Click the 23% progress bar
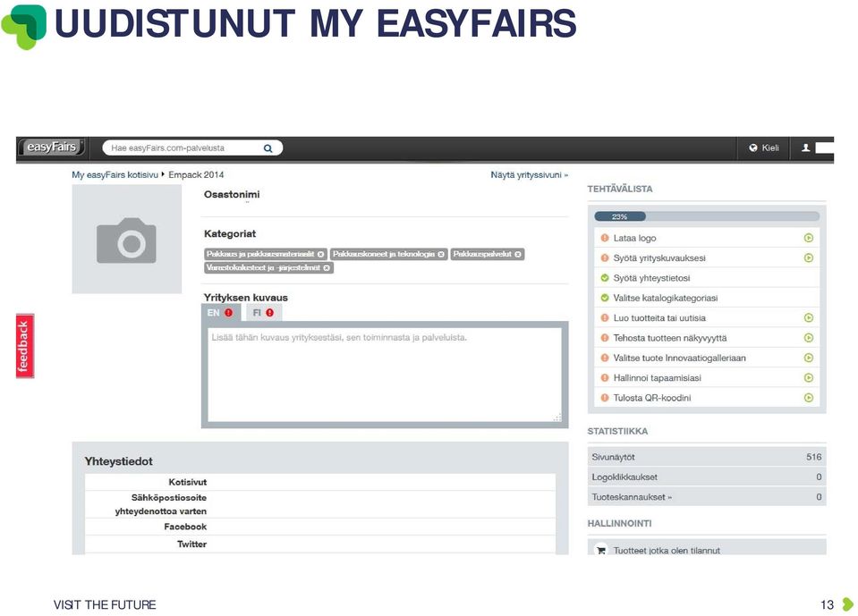 [707, 216]
